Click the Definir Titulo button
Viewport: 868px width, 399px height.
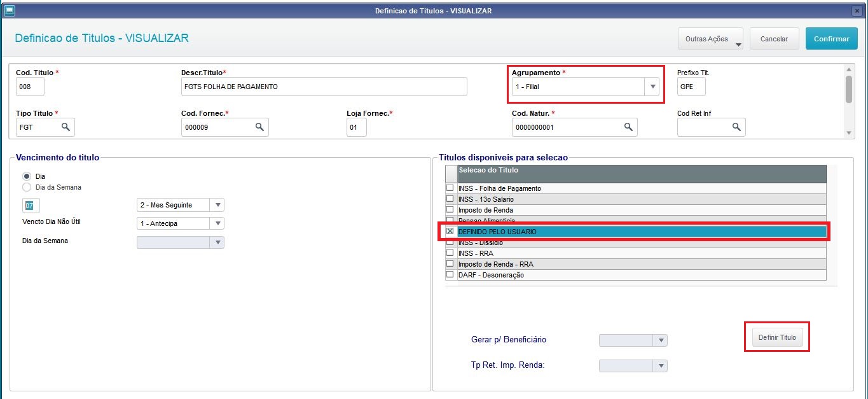(777, 337)
